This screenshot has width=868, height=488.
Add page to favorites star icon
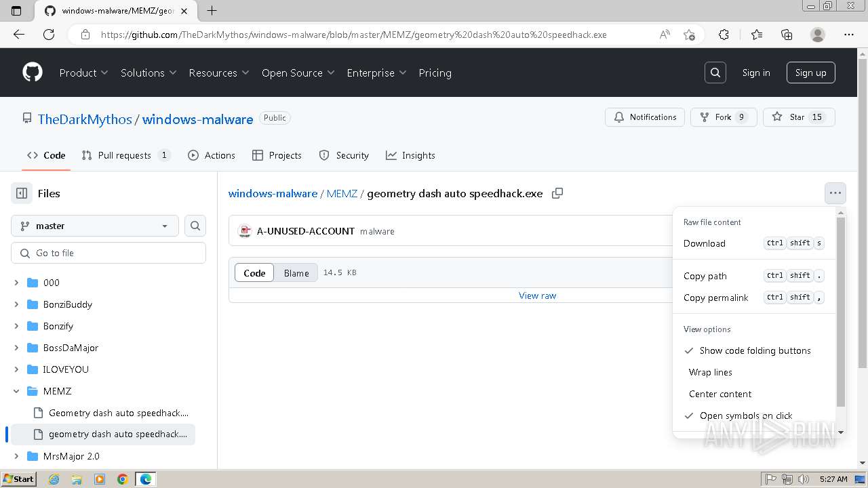tap(690, 35)
